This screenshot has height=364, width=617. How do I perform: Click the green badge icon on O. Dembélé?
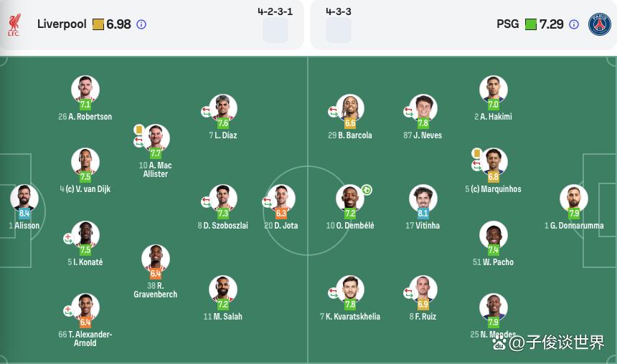(367, 190)
